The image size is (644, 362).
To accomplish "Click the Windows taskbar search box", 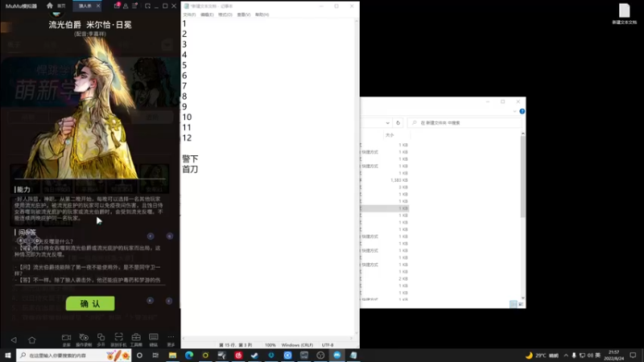I will click(74, 355).
